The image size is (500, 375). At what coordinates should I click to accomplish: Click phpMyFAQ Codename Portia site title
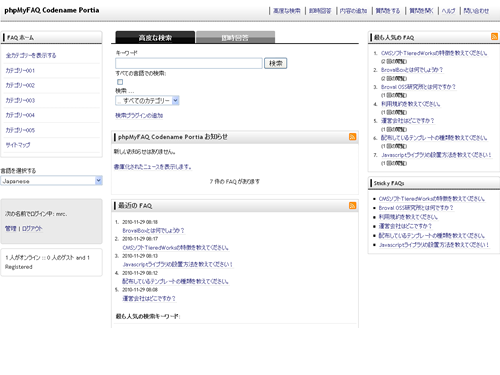coord(52,10)
